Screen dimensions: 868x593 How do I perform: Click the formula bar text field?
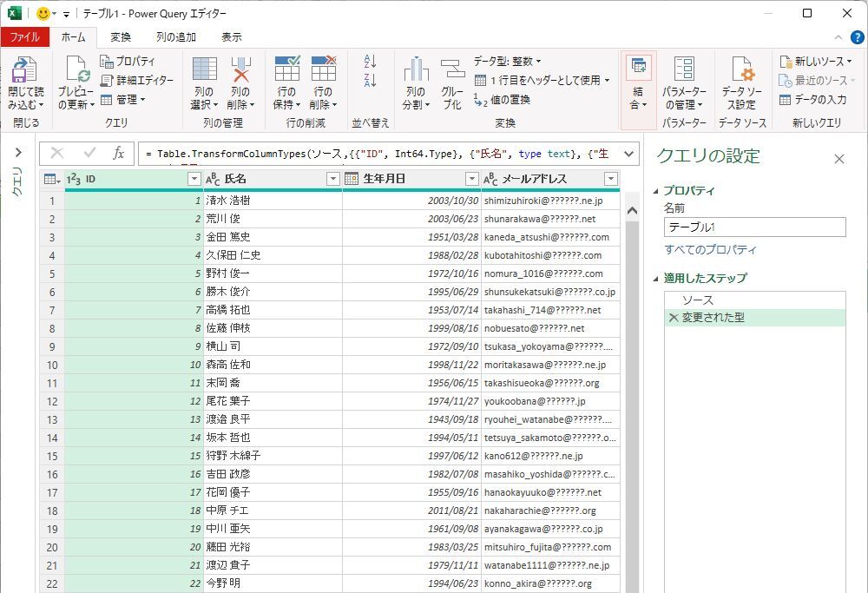point(379,154)
